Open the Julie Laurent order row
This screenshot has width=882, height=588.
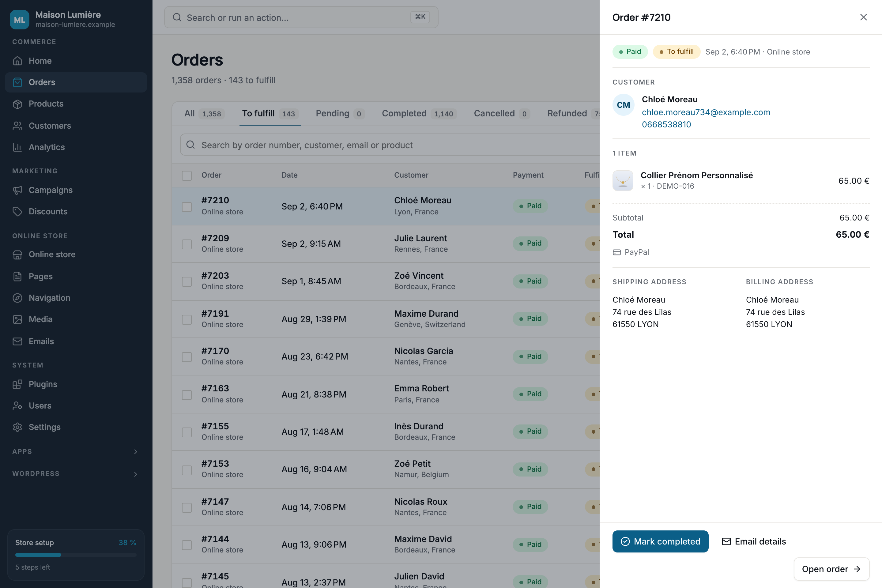386,244
